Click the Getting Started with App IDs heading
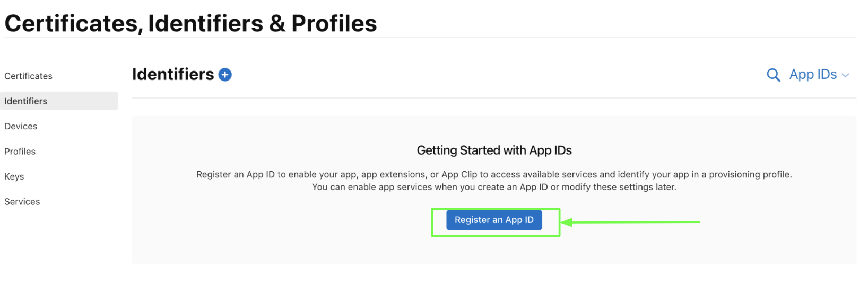 pyautogui.click(x=494, y=150)
